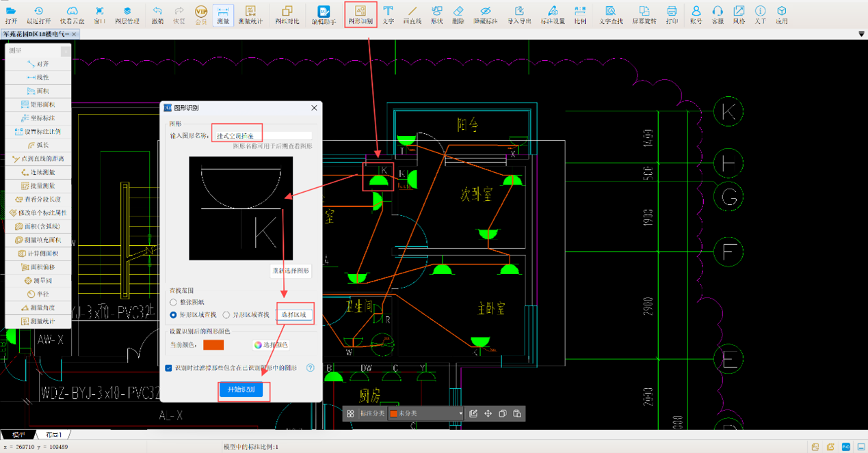Screen dimensions: 868x453
Task: Toggle the 识别时过滤 checkbox
Action: [x=169, y=368]
